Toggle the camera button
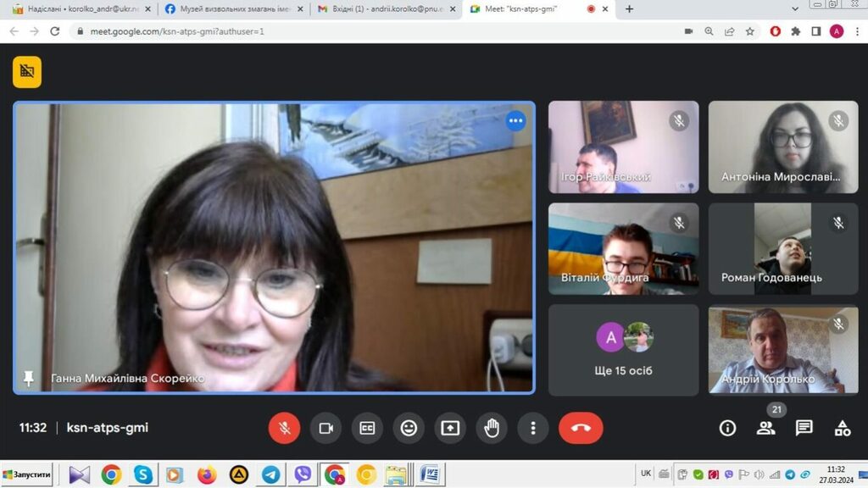 325,428
